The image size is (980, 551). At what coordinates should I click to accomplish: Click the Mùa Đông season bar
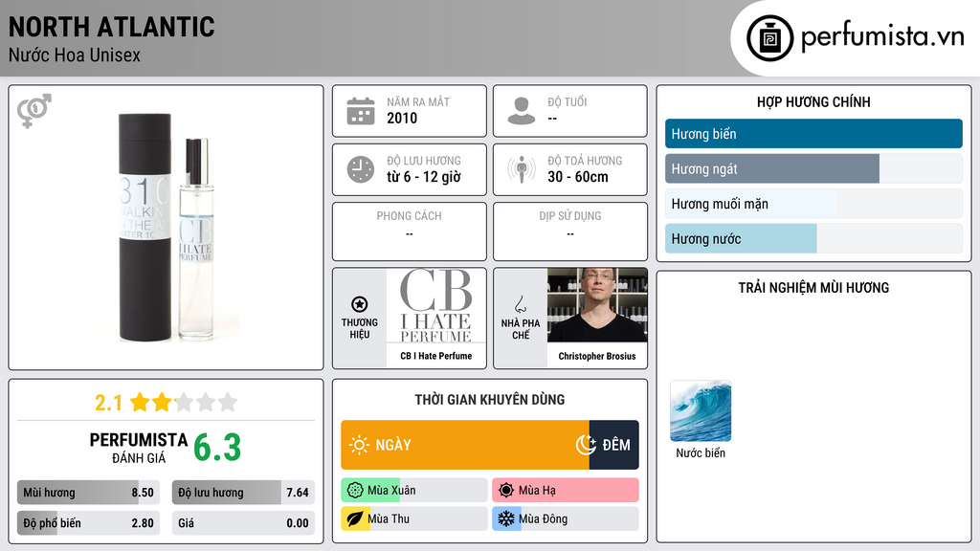(565, 518)
